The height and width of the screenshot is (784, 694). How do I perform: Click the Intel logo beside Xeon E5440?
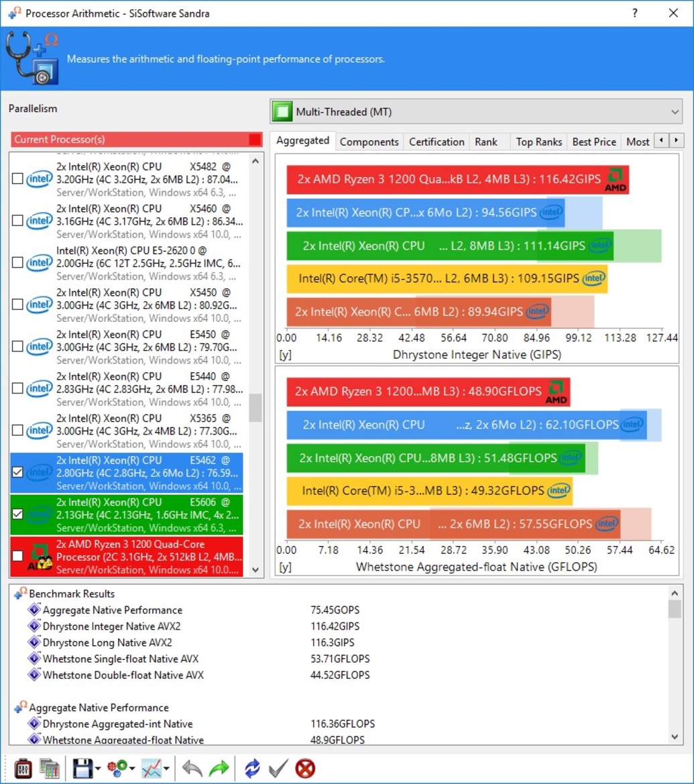pyautogui.click(x=39, y=389)
